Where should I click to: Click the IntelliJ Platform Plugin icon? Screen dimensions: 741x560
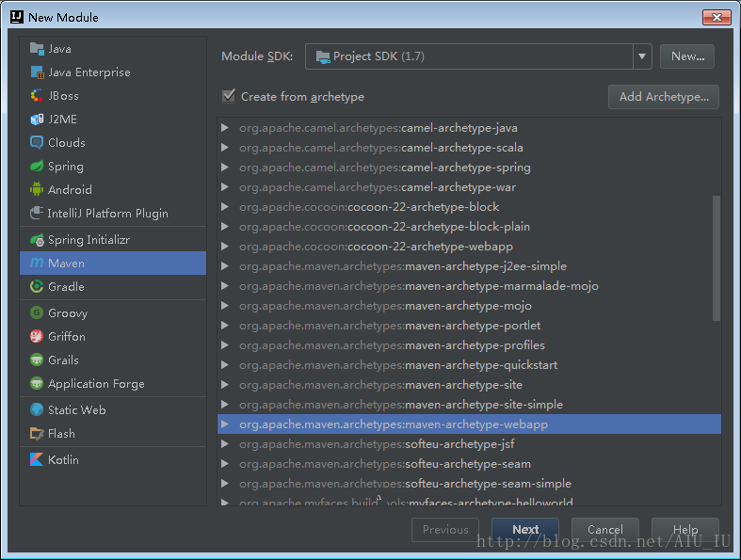pyautogui.click(x=37, y=213)
